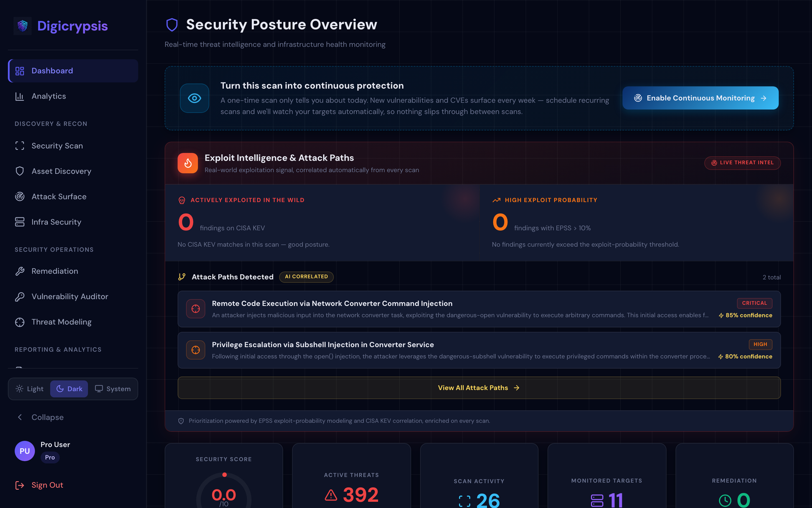Viewport: 812px width, 508px height.
Task: Switch theme to Light
Action: [x=29, y=389]
